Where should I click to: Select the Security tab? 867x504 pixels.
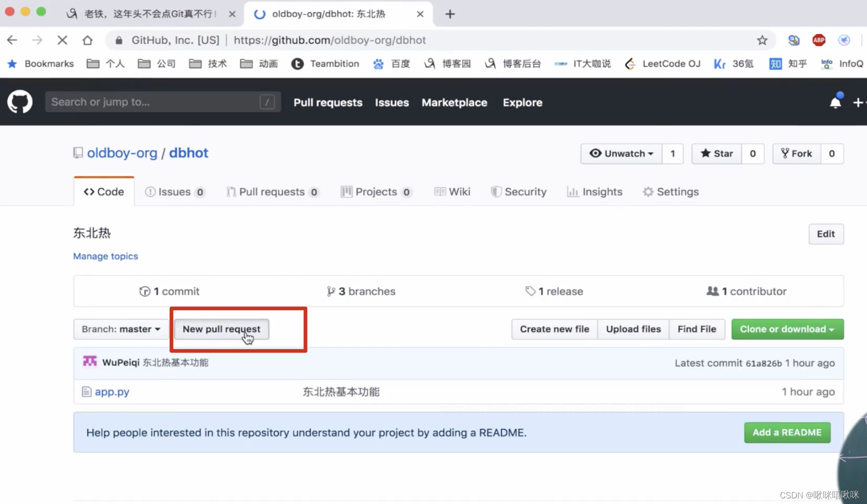(519, 192)
